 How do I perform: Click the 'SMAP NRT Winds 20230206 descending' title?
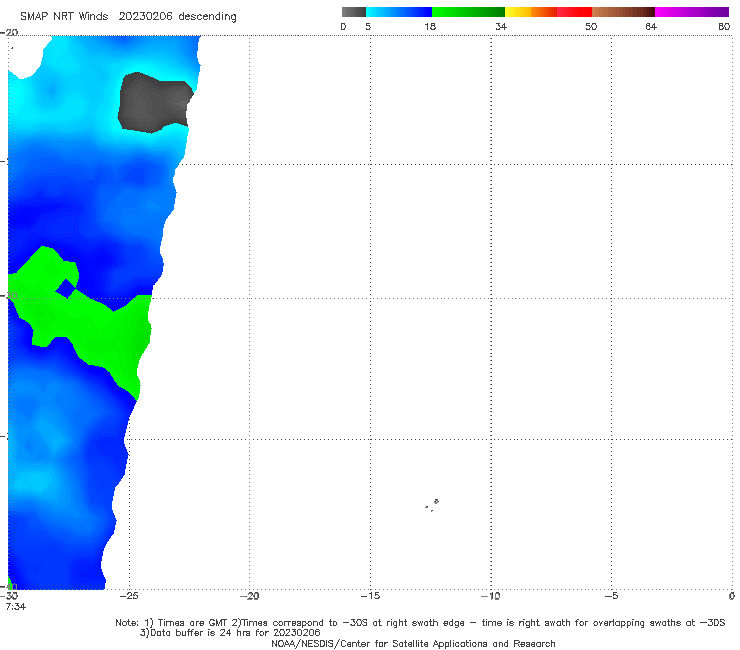pos(128,17)
